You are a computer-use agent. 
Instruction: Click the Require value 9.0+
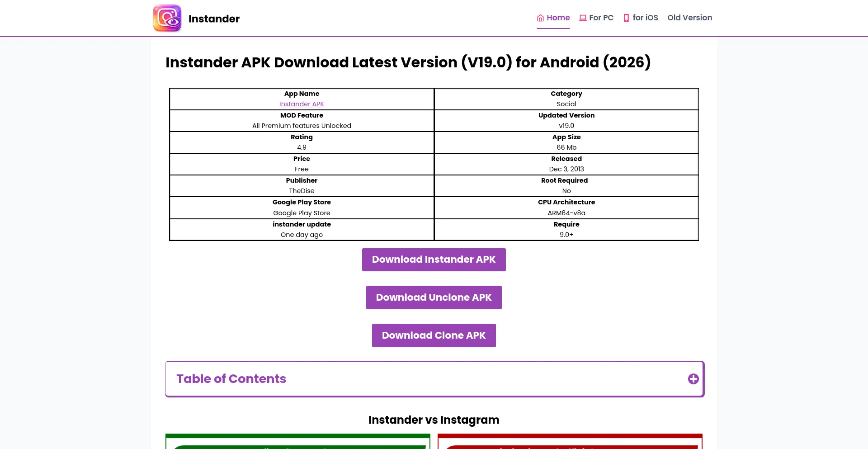566,235
